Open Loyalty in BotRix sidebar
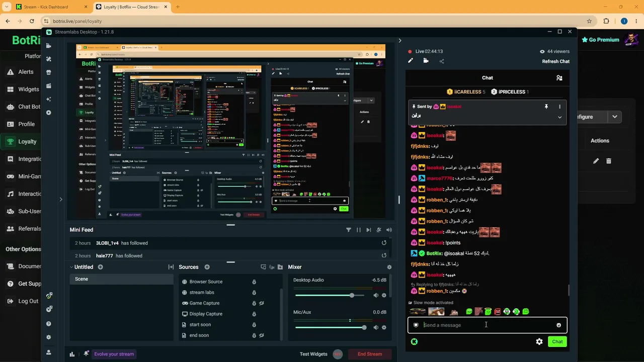 (x=21, y=141)
